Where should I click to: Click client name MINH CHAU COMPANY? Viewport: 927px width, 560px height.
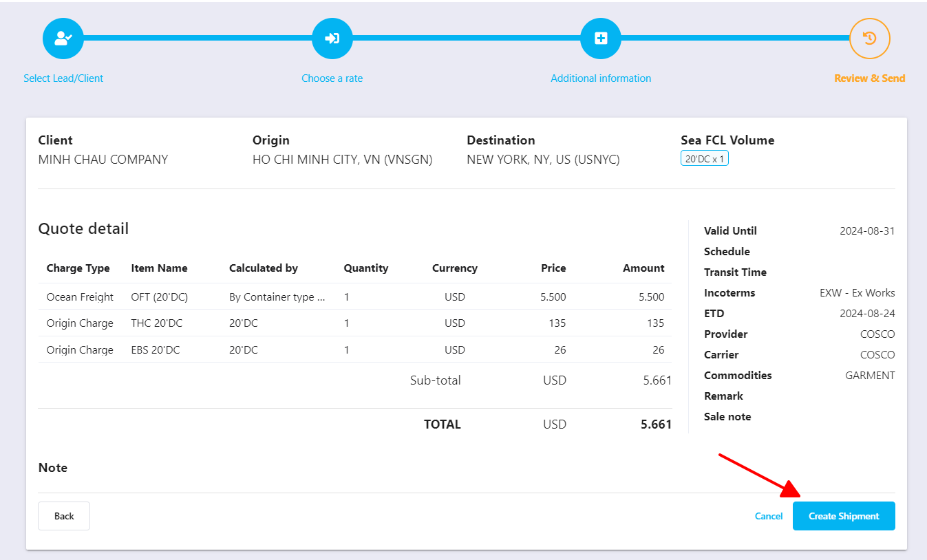103,160
